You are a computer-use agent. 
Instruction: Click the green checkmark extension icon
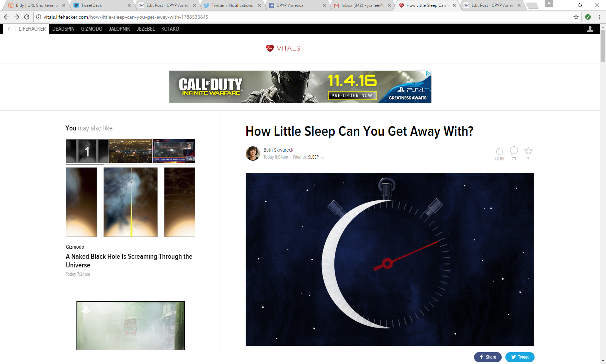(588, 17)
